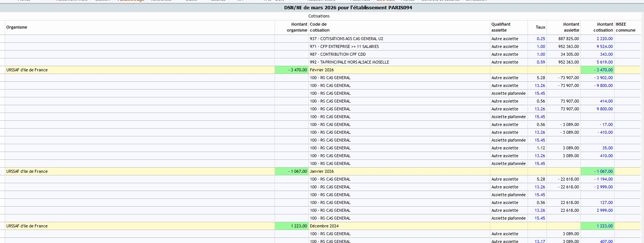The image size is (644, 243).
Task: Select 992 - TA PRINCIPALE HORS ALSACE MOSELLE
Action: 349,62
